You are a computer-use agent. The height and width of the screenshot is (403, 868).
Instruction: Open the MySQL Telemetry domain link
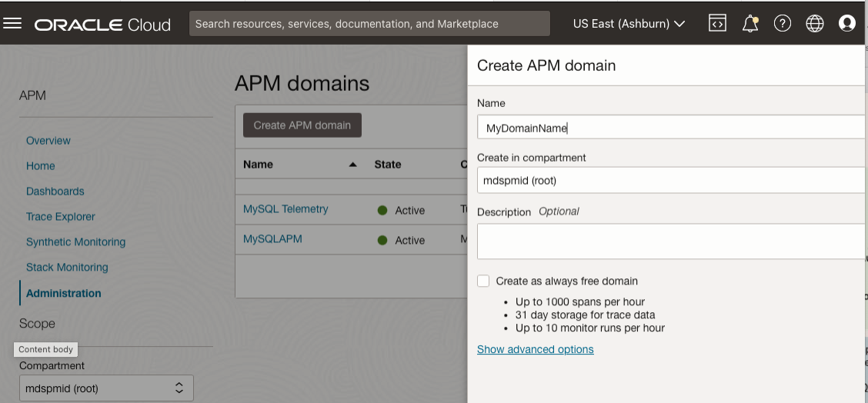point(285,208)
